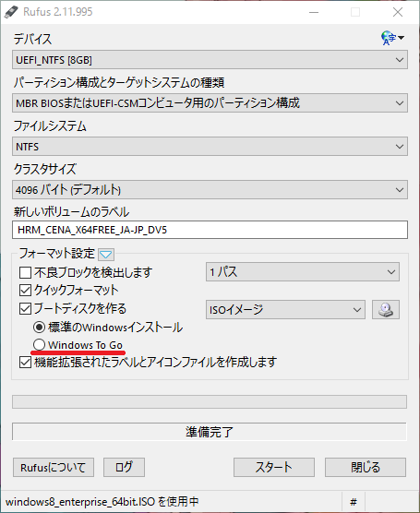Click the volume label field HRM_CENA_X64FREE_JA-JP_DV5
The width and height of the screenshot is (420, 513).
click(x=210, y=230)
